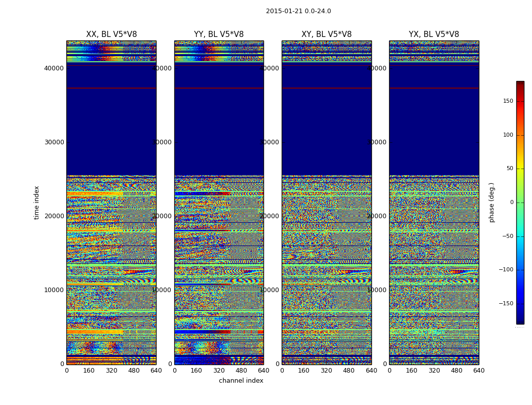Click the 'phase (deg.)' colorbar label
Viewport: 532px width, 405px height.
pyautogui.click(x=491, y=202)
